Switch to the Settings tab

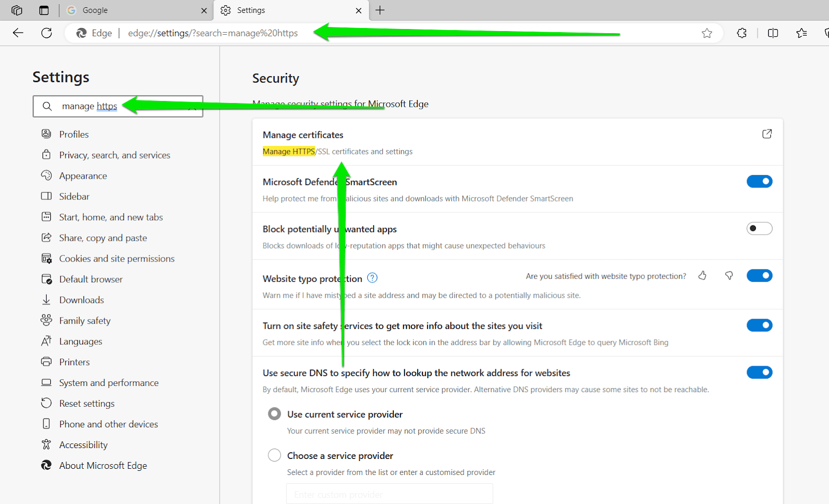point(291,10)
